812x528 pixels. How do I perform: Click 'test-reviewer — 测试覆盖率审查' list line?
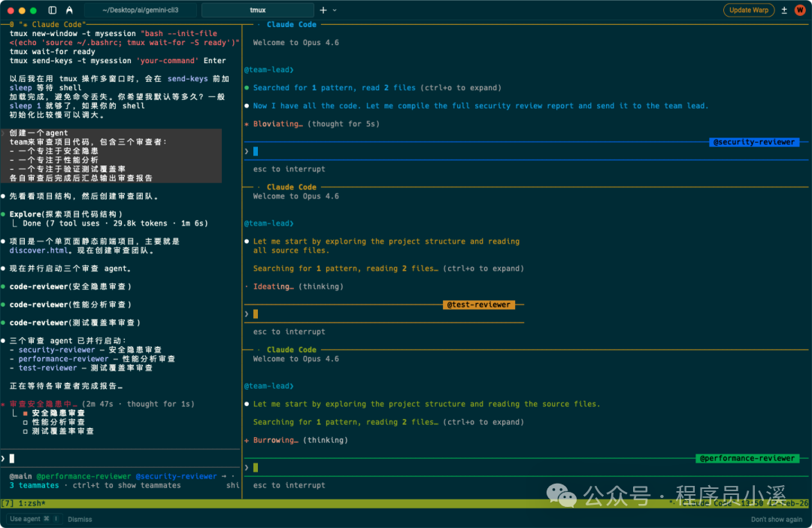(x=86, y=368)
